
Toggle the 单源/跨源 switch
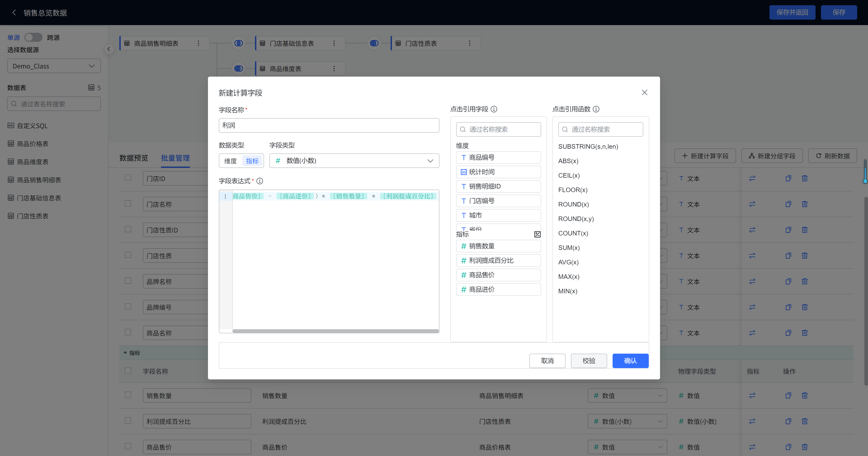pyautogui.click(x=33, y=37)
